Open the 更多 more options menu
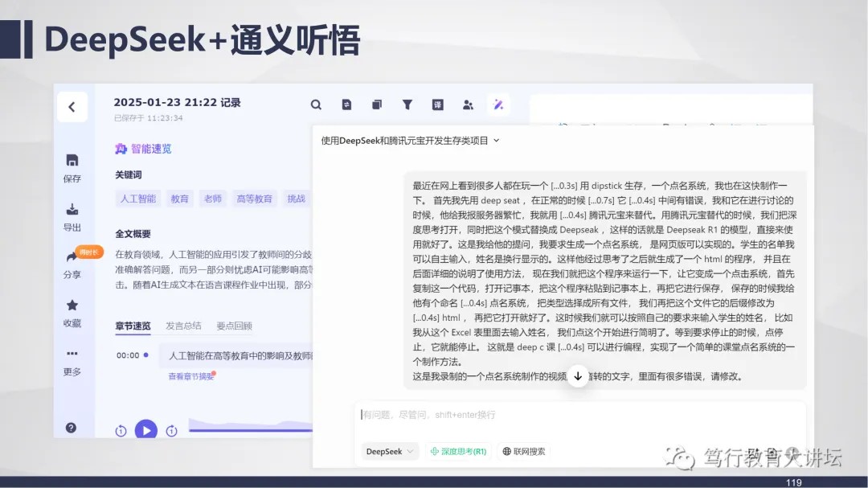 [72, 354]
